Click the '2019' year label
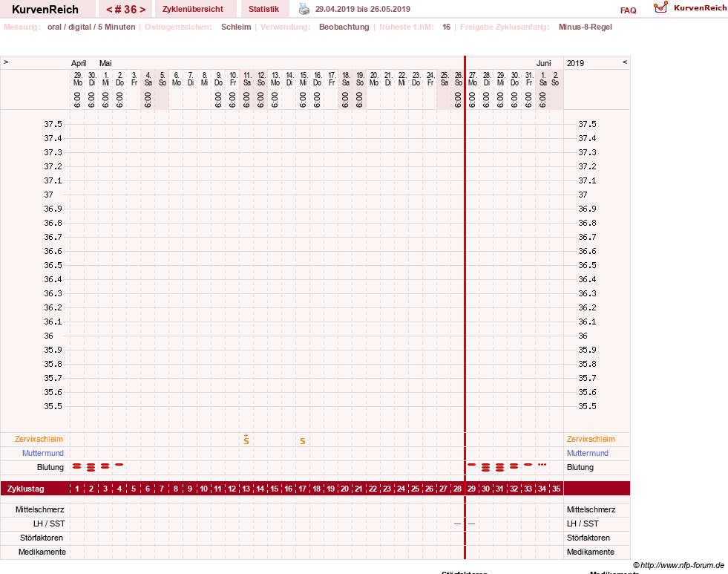The height and width of the screenshot is (574, 728). (x=575, y=63)
